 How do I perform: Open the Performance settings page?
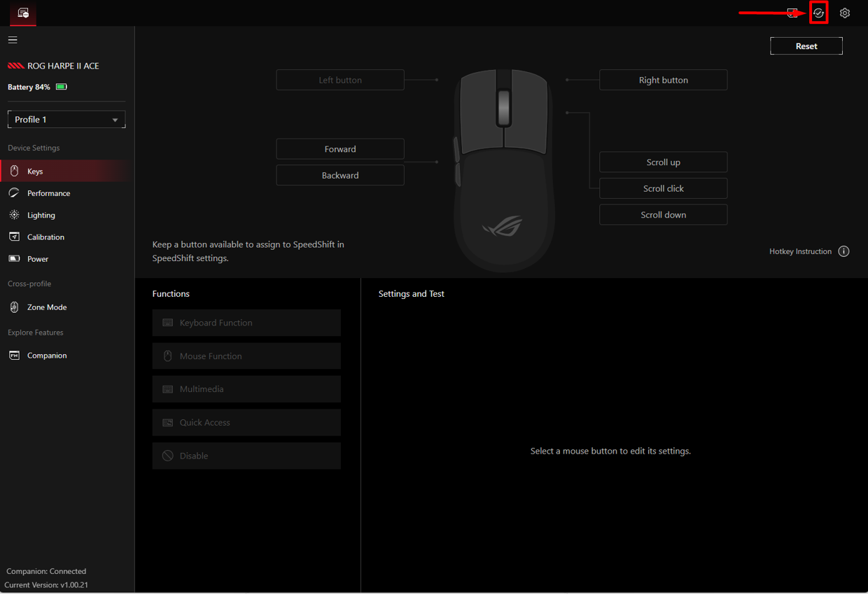[x=66, y=193]
